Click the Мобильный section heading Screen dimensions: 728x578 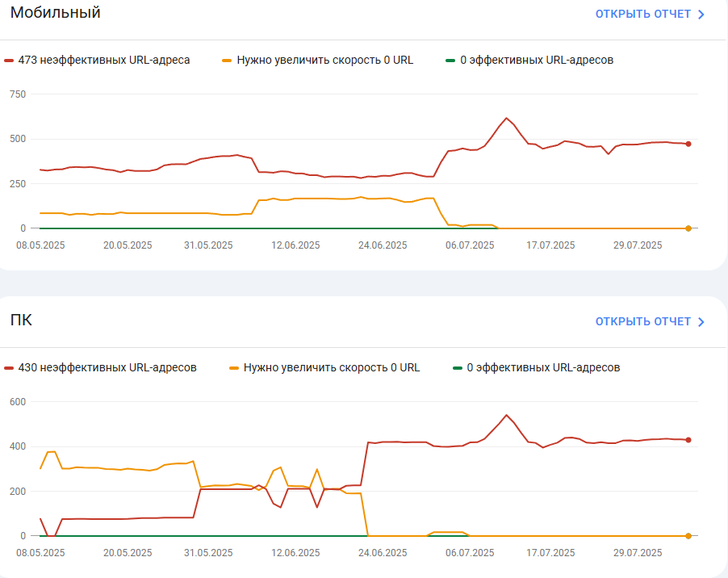(55, 13)
